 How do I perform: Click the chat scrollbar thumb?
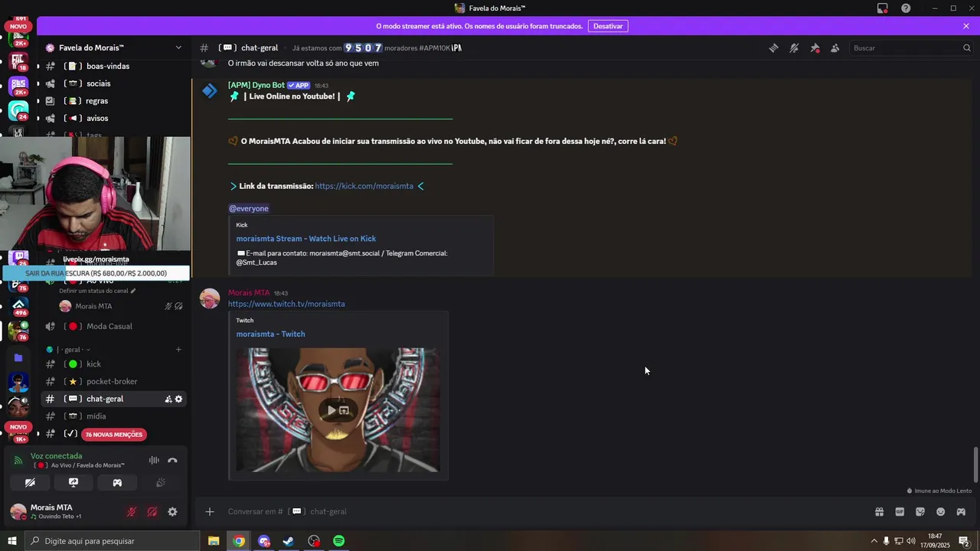point(975,464)
